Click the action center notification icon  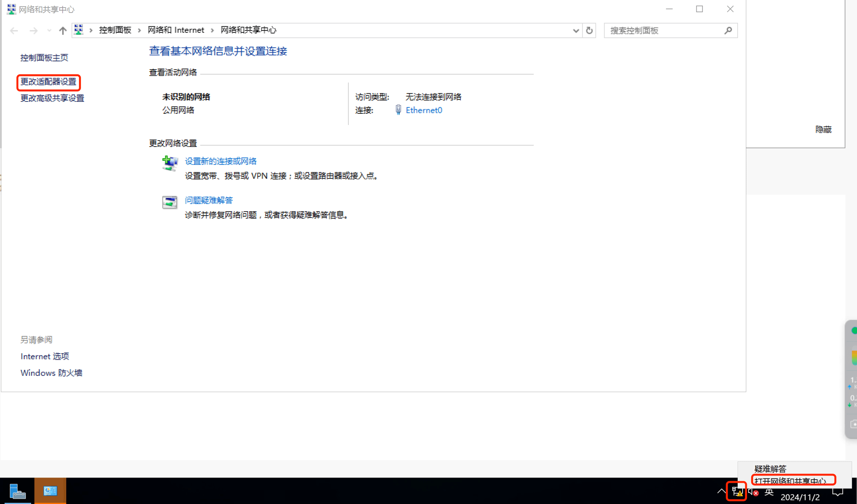pyautogui.click(x=837, y=492)
